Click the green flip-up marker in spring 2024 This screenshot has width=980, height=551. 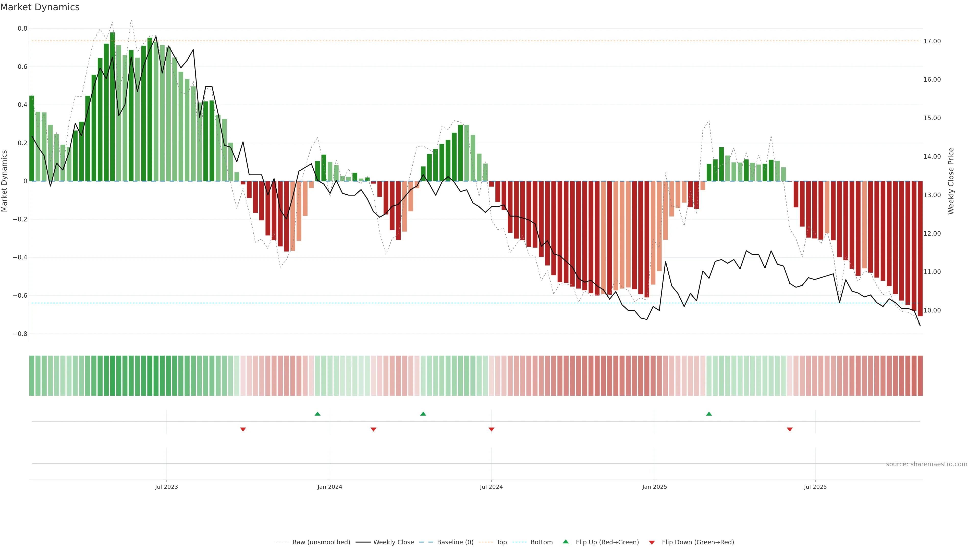(423, 414)
